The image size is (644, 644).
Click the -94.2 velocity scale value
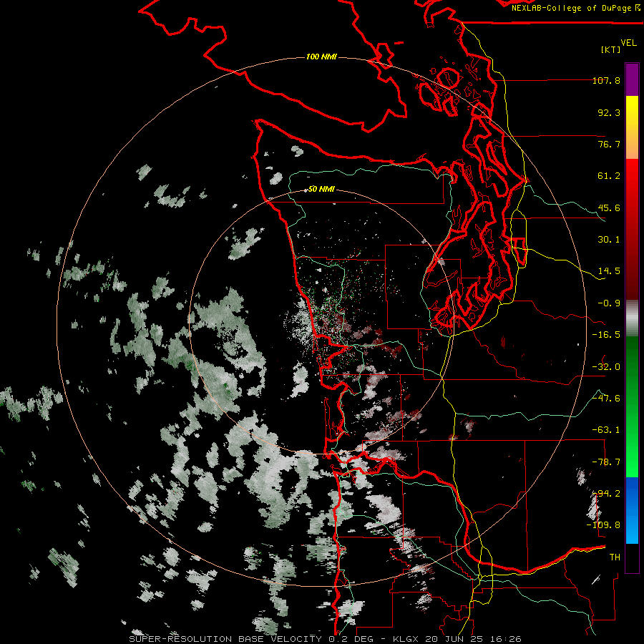(x=606, y=494)
